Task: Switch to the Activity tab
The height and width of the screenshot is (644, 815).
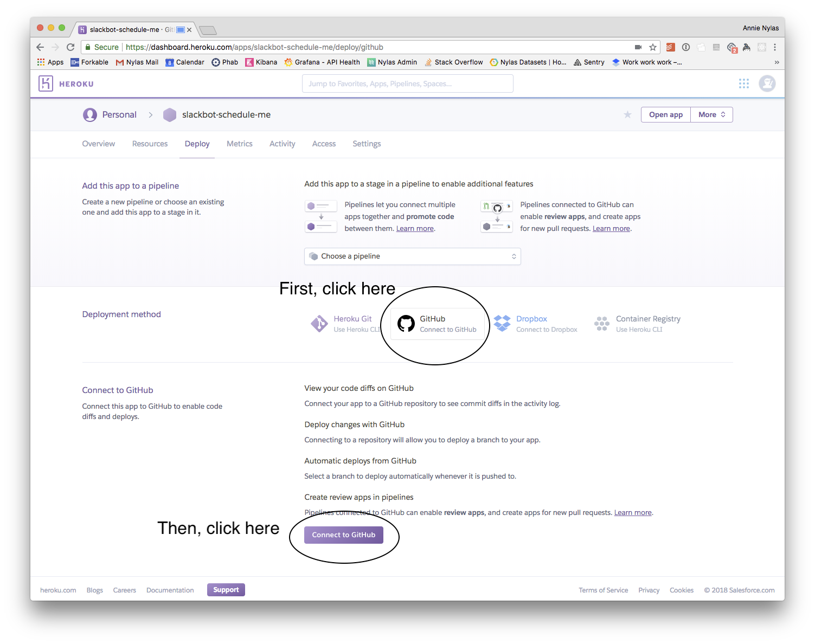Action: [283, 144]
